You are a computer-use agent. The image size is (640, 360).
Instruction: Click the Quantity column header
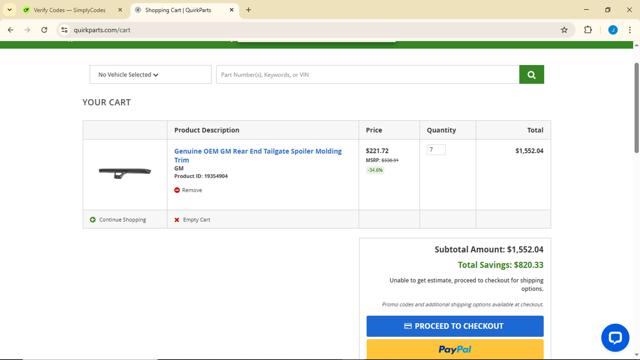[x=441, y=130]
